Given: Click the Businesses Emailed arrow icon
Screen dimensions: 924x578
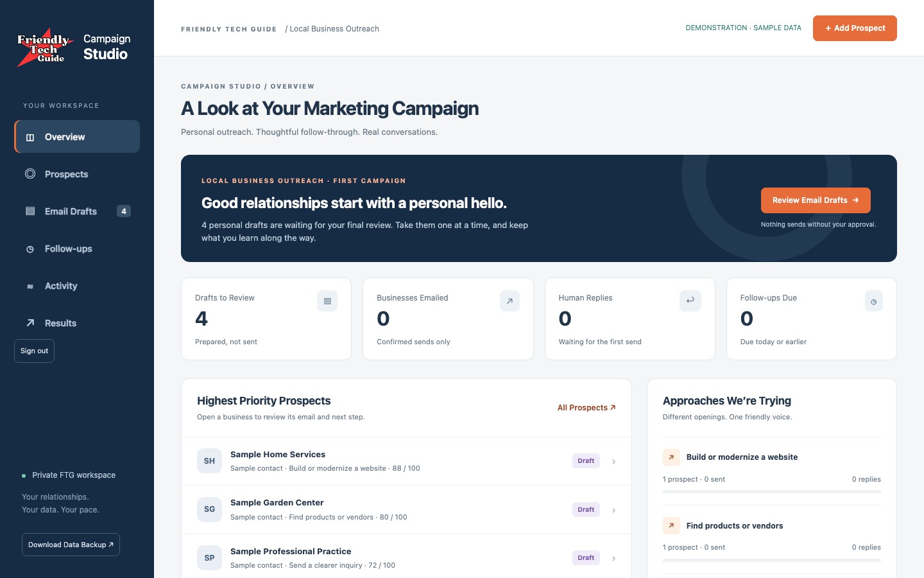Looking at the screenshot, I should (509, 301).
